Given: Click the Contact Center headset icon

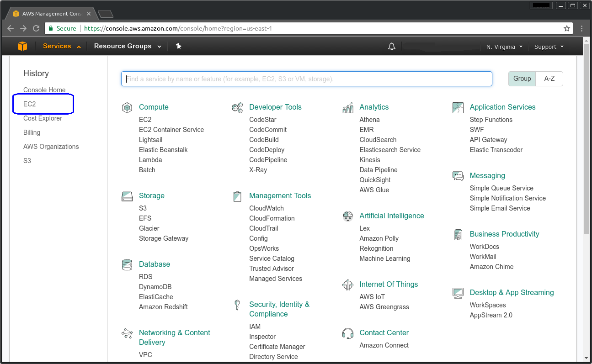Looking at the screenshot, I should (348, 333).
